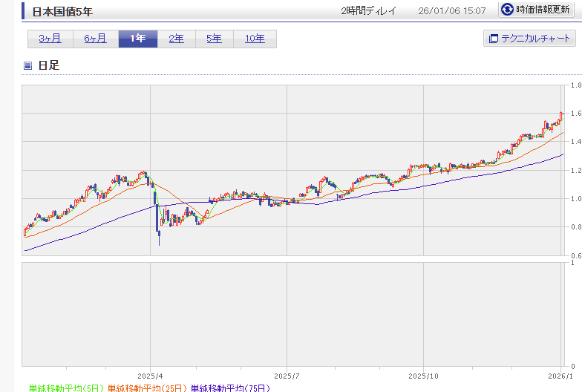Open the テクニカルチャート button label
This screenshot has height=392, width=585.
tap(537, 39)
